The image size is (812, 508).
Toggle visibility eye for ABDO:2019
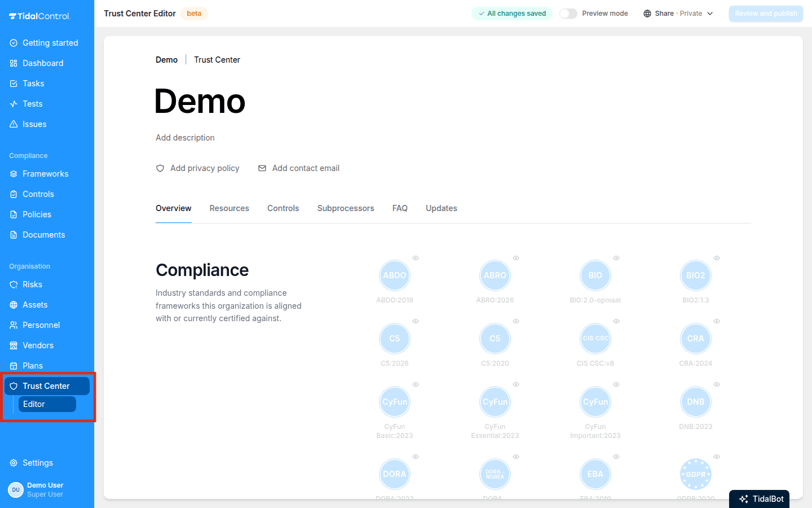click(x=416, y=258)
